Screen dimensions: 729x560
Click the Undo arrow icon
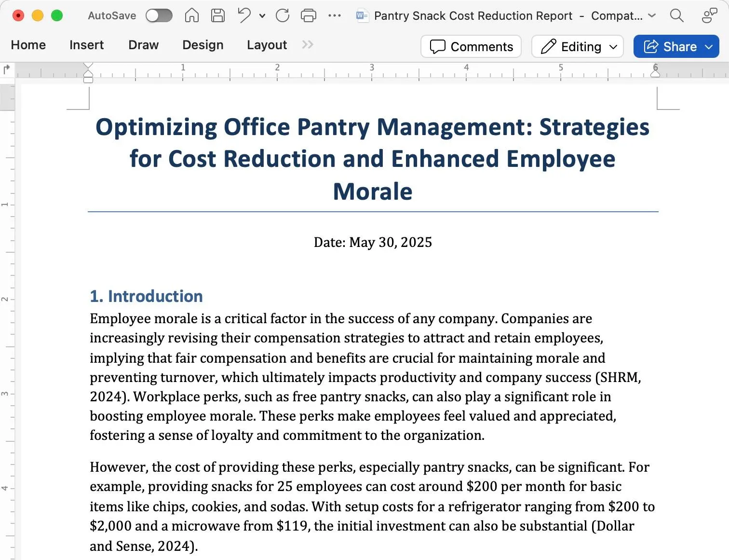pyautogui.click(x=244, y=15)
